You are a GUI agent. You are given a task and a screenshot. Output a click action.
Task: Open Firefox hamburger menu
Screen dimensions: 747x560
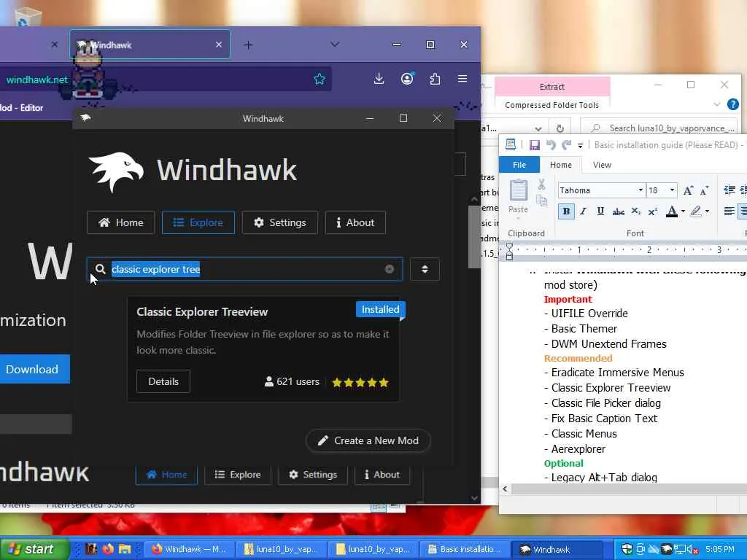[x=462, y=79]
